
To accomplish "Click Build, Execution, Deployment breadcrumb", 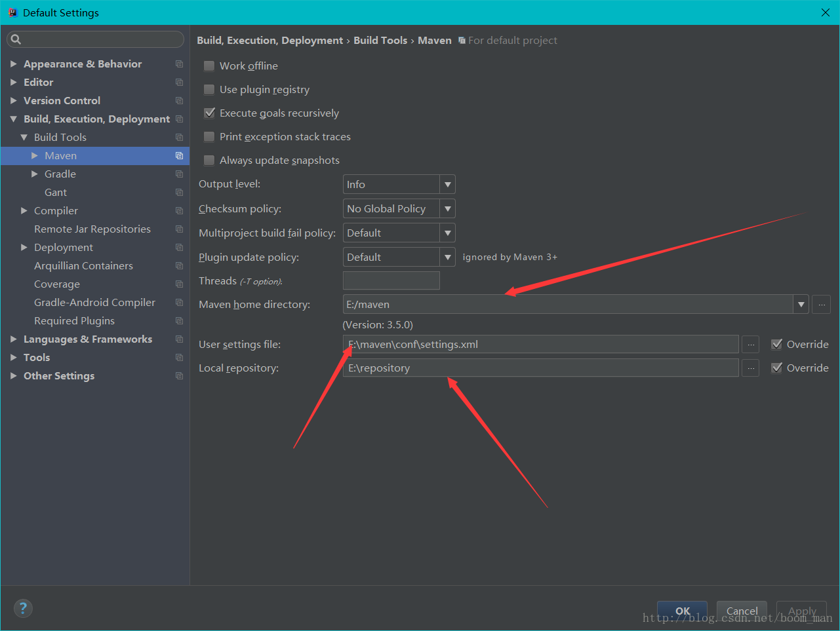I will coord(270,41).
